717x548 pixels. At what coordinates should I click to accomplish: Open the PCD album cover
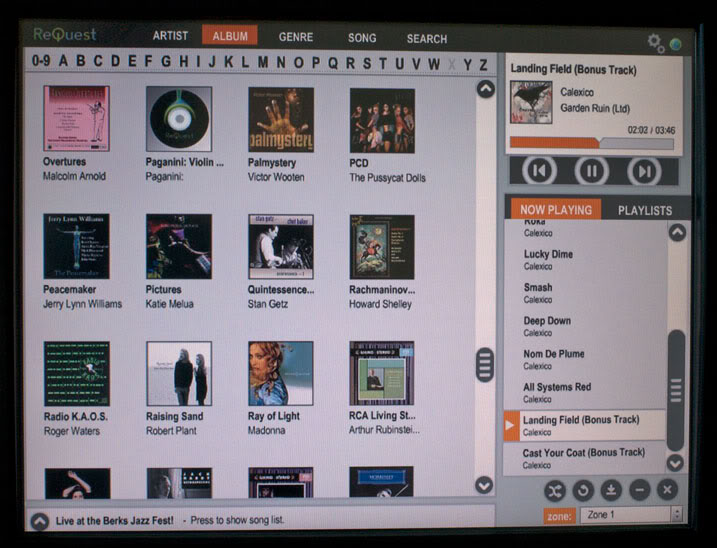tap(382, 121)
